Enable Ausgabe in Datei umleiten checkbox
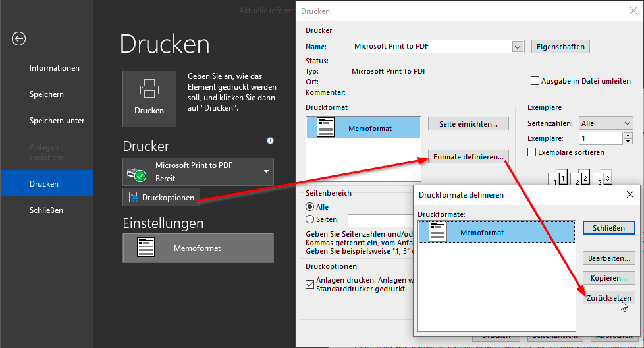This screenshot has width=644, height=348. point(535,81)
